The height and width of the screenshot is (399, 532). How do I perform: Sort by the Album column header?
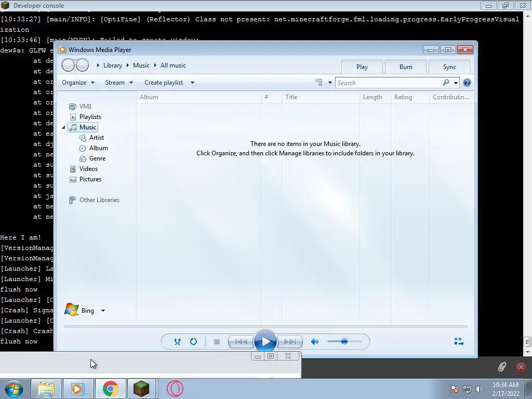tap(199, 97)
